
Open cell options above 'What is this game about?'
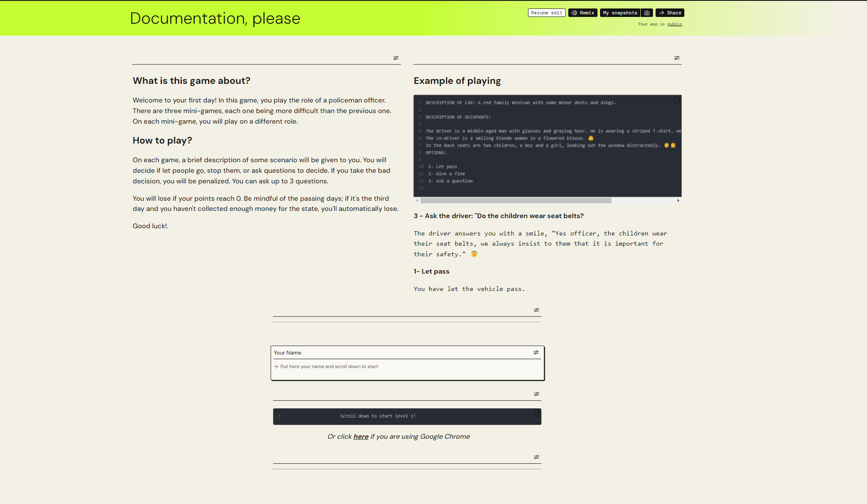(x=396, y=58)
